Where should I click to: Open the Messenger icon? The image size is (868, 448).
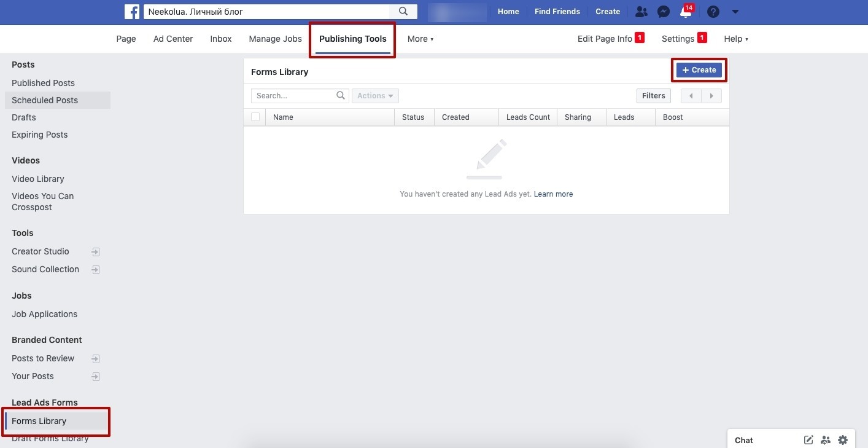click(663, 11)
